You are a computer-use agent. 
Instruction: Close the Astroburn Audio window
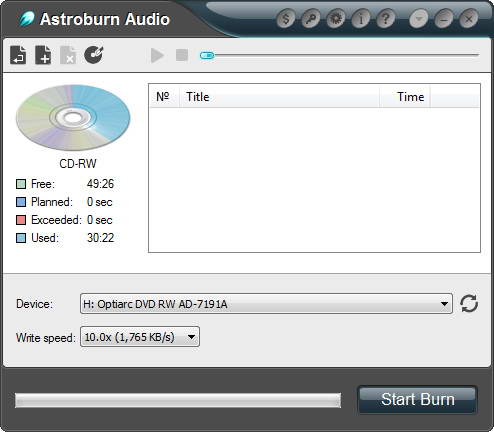tap(469, 19)
